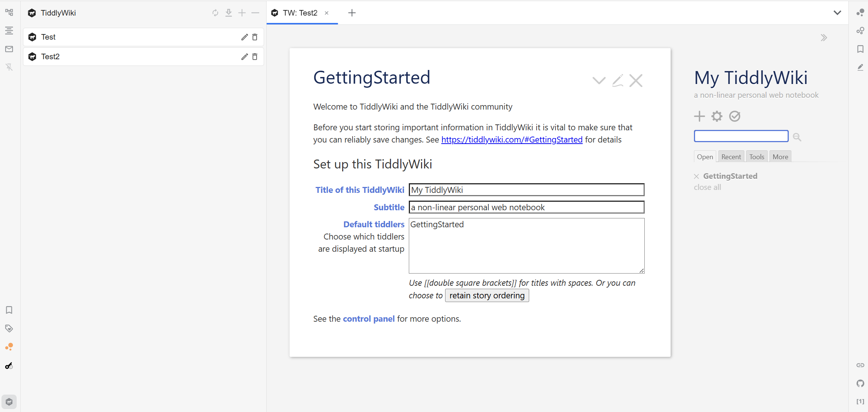Click the save changes checkmark icon

(735, 116)
